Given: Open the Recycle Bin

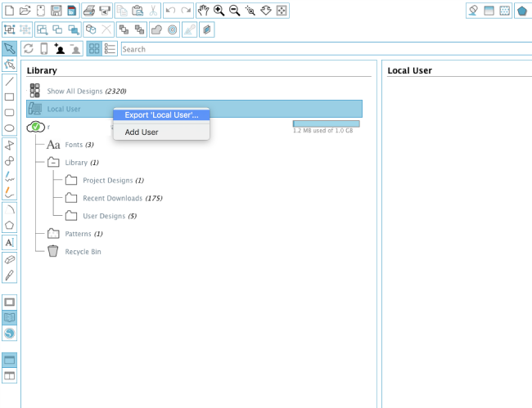Looking at the screenshot, I should tap(83, 252).
